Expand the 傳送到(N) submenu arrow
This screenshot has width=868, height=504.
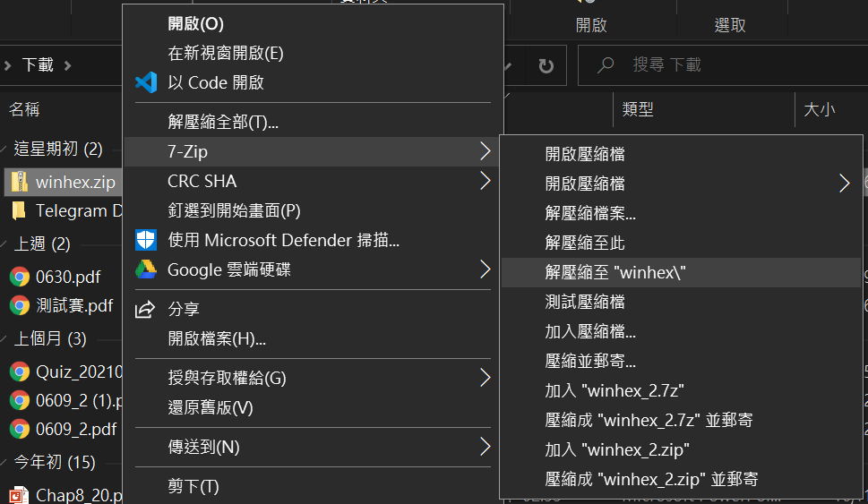click(x=485, y=447)
